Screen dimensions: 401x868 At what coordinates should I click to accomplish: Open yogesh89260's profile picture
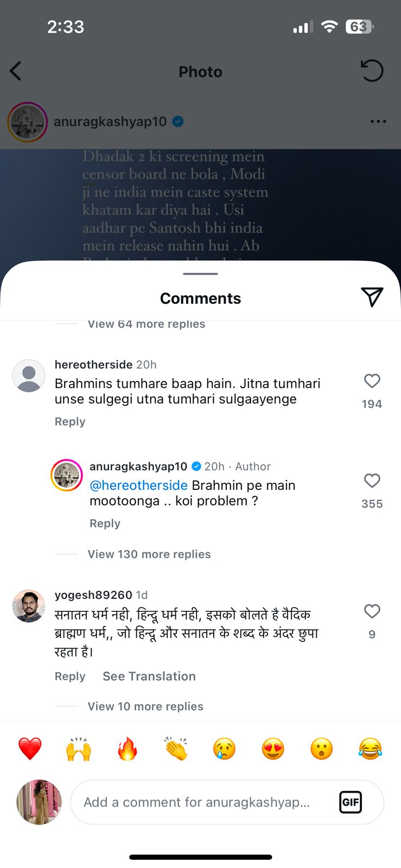coord(29,606)
